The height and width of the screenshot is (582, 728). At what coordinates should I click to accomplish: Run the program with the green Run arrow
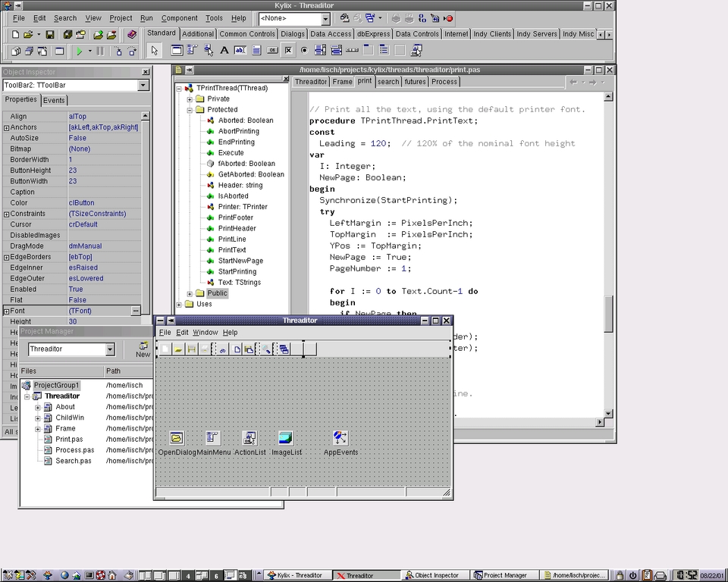pyautogui.click(x=80, y=51)
